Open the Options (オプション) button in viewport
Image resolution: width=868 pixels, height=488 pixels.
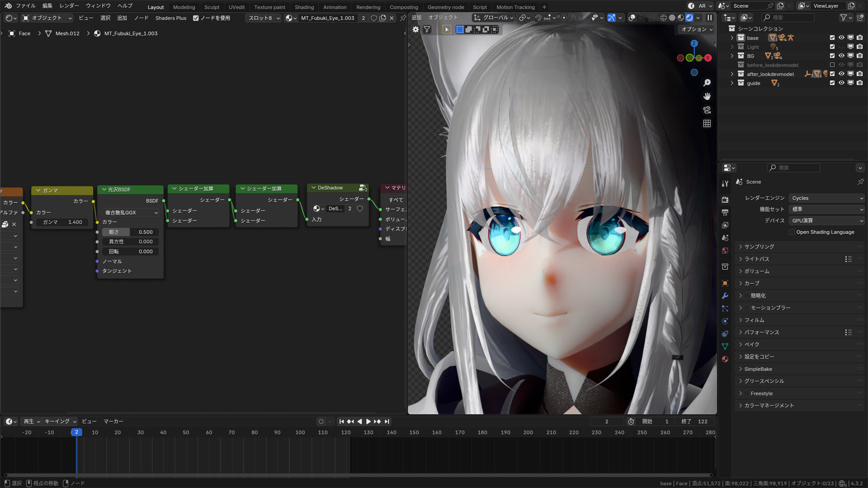[696, 29]
